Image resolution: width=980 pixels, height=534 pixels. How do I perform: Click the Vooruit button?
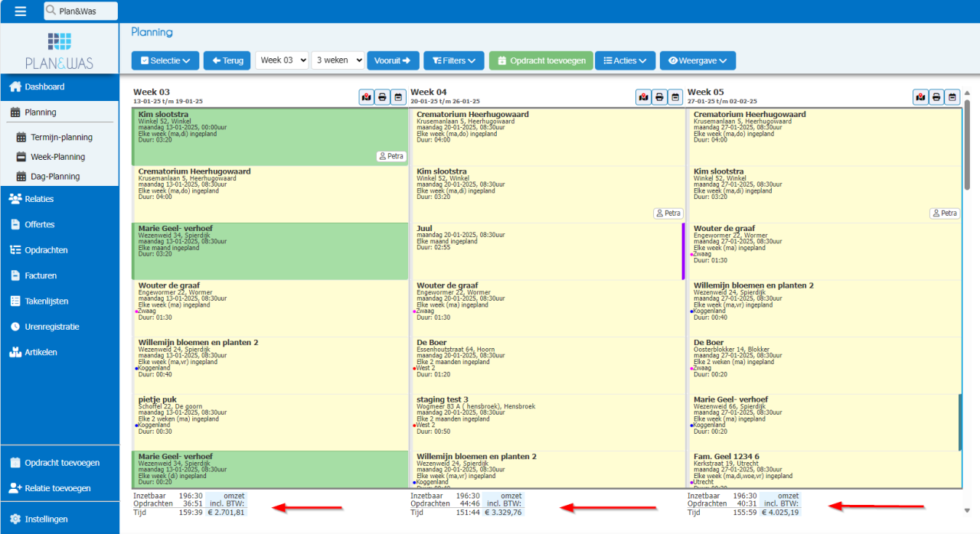coord(394,60)
